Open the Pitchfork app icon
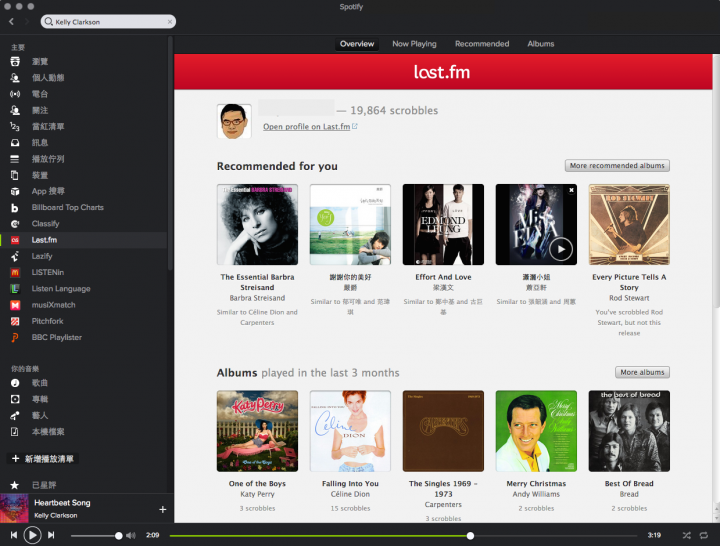Screen dimensions: 720x546 click(x=15, y=321)
